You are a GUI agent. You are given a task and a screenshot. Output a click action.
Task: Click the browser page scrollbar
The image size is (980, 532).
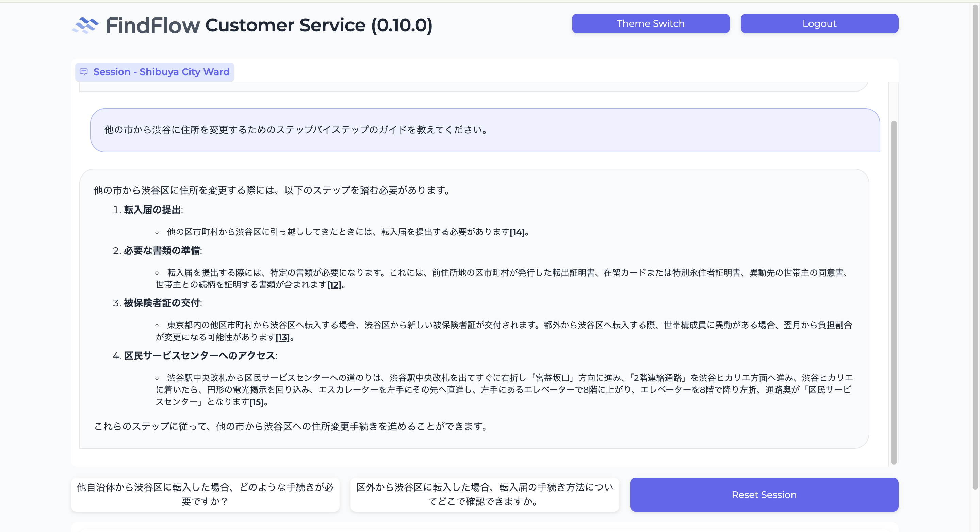pos(975,247)
